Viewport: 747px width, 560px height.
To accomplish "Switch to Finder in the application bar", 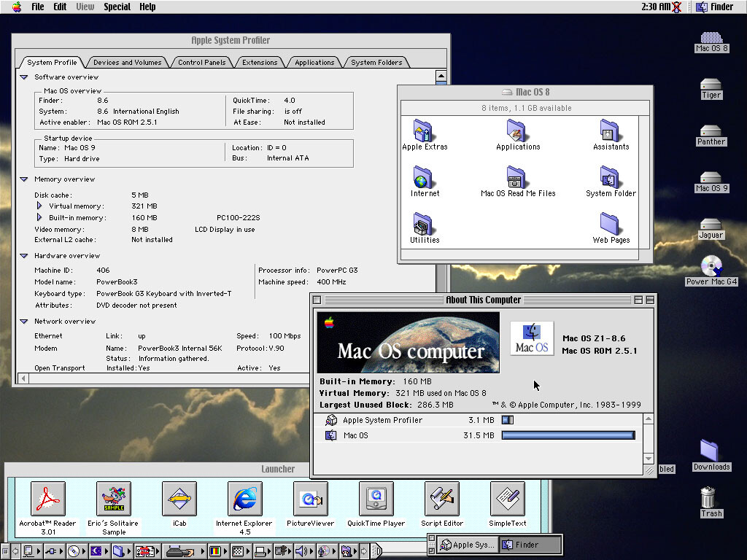I will (x=527, y=545).
